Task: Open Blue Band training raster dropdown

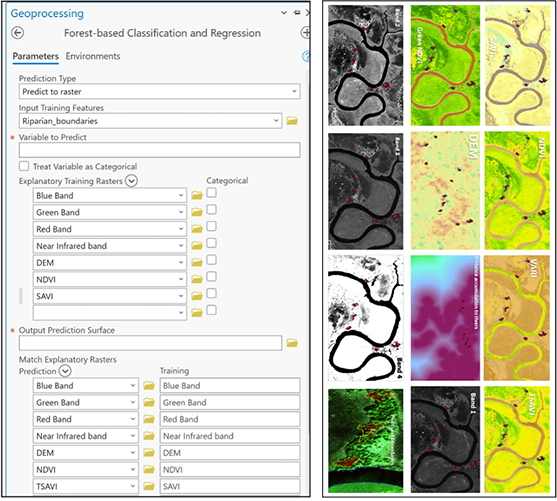Action: click(181, 195)
